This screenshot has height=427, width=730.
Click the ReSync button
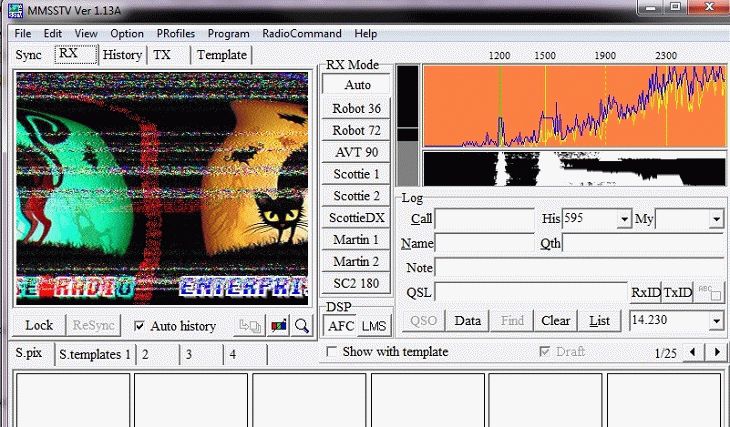click(94, 325)
